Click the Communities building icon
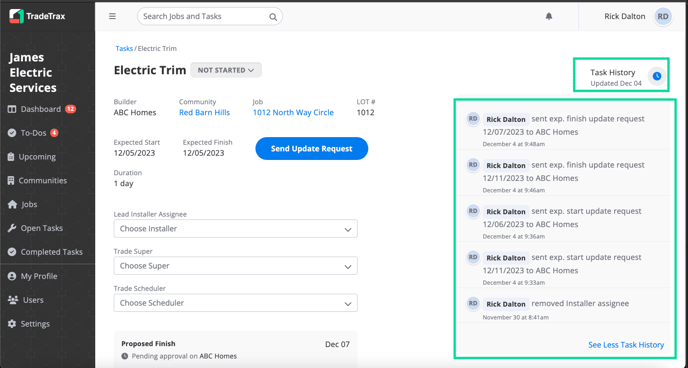Screen dimensions: 688x368 (11, 180)
